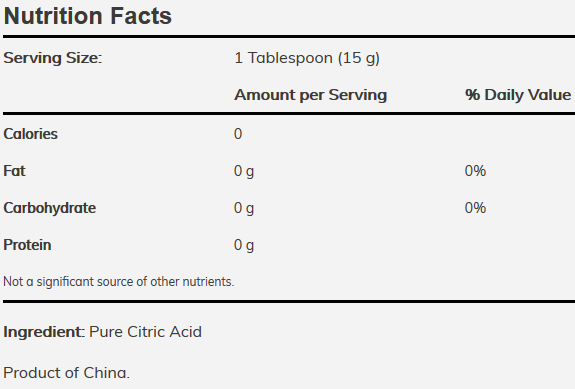Select the Calories row label
The image size is (575, 389).
(x=30, y=134)
